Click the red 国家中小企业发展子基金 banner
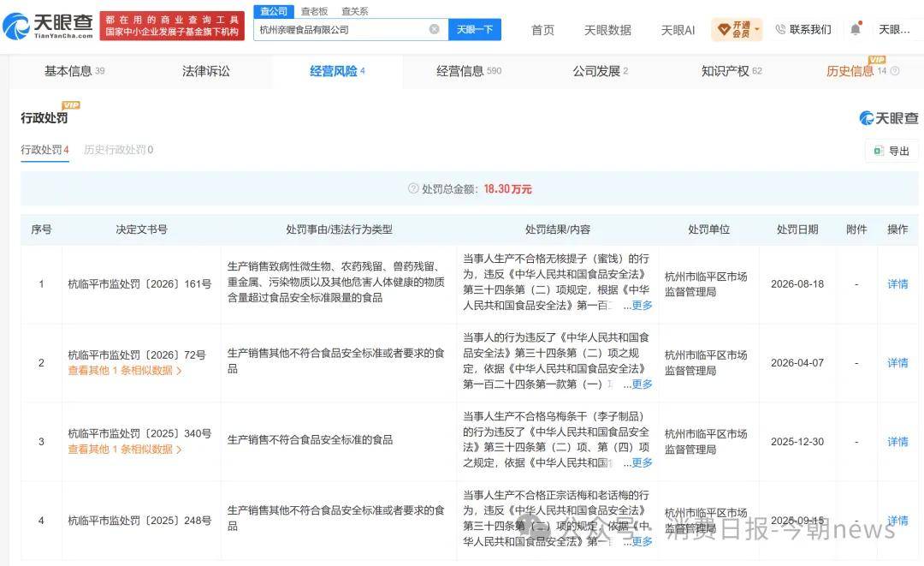This screenshot has width=924, height=566. (x=172, y=26)
